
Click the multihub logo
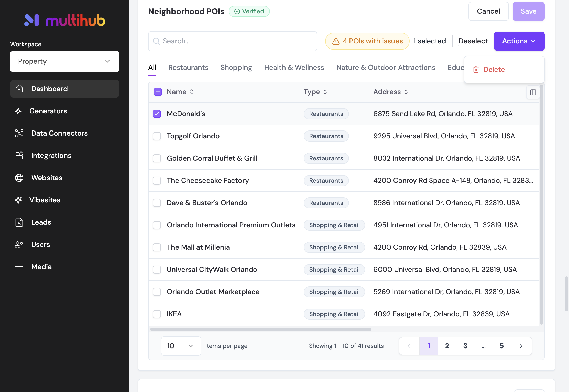pyautogui.click(x=64, y=20)
